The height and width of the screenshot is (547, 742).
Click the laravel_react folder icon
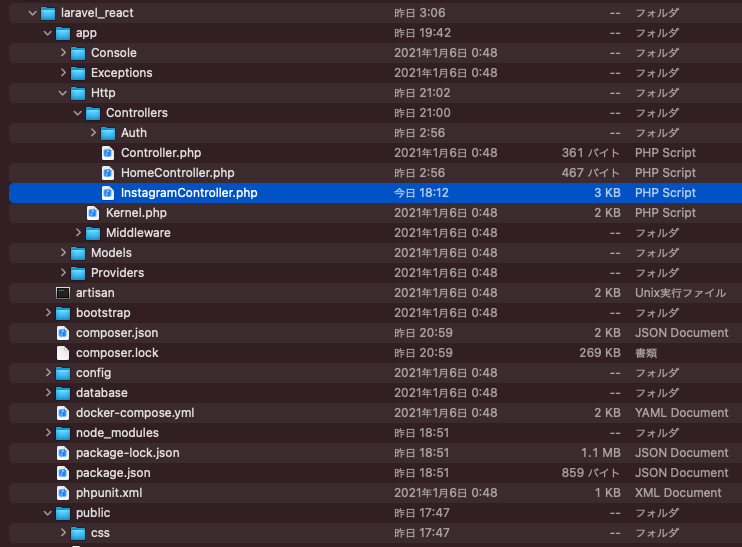[48, 13]
